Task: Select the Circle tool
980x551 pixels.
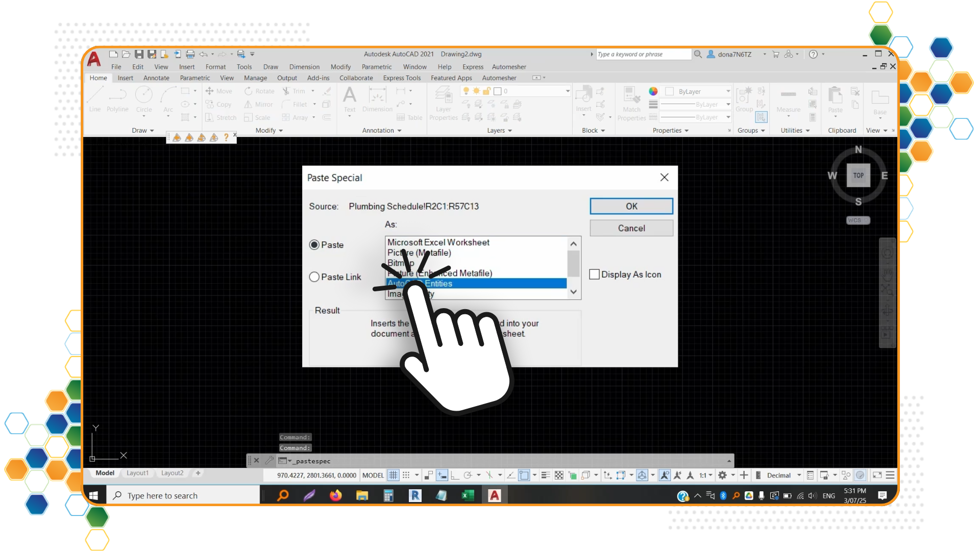Action: (x=144, y=99)
